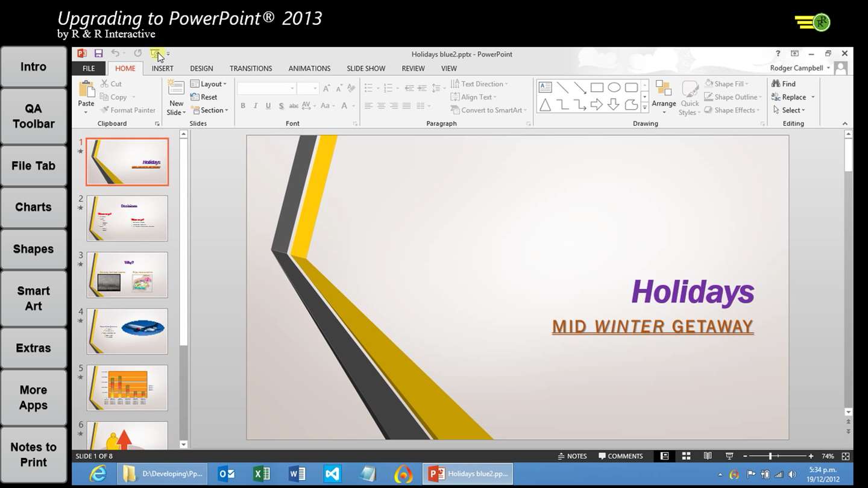The height and width of the screenshot is (488, 868).
Task: Go to the Notes to Print section
Action: (33, 455)
